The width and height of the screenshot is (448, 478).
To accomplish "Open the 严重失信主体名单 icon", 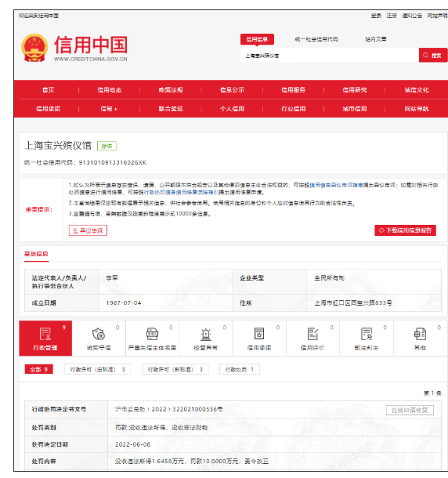I will (152, 334).
